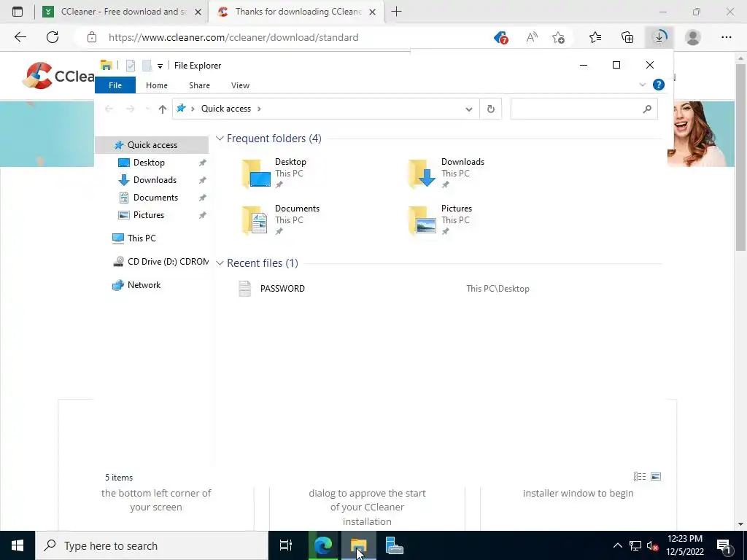Viewport: 747px width, 560px height.
Task: Collapse the Frequent folders group
Action: (x=220, y=139)
